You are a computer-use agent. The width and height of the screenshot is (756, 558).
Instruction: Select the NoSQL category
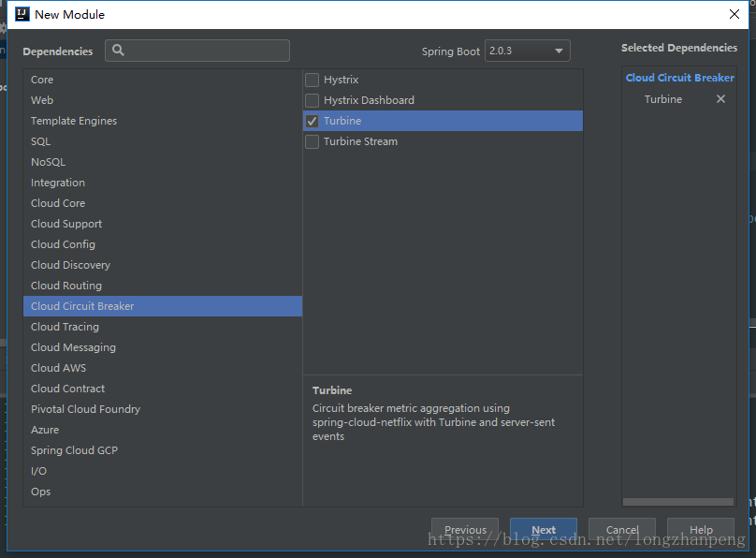point(163,162)
